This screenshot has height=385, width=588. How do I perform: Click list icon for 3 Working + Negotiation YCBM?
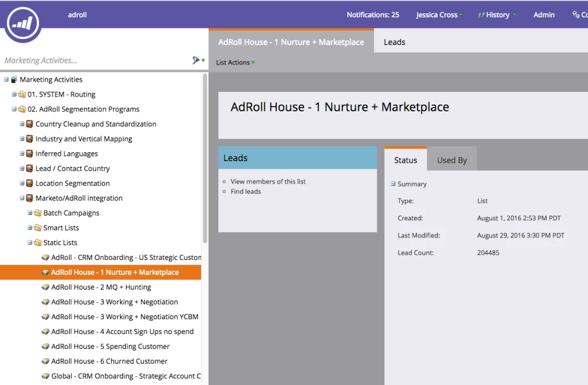pos(46,317)
